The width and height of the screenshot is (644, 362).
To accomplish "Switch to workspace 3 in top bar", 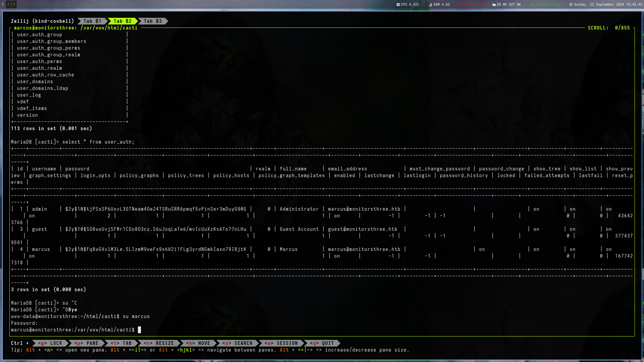I will [14, 4].
